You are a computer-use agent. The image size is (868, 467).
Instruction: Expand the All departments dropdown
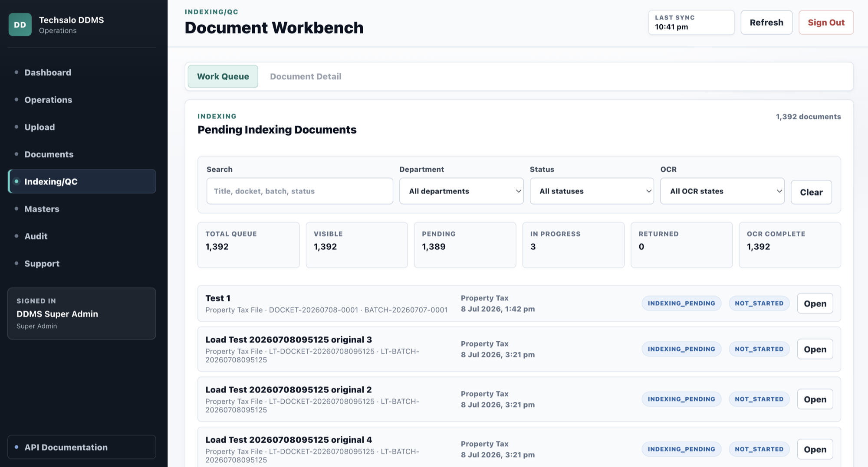[x=461, y=191]
